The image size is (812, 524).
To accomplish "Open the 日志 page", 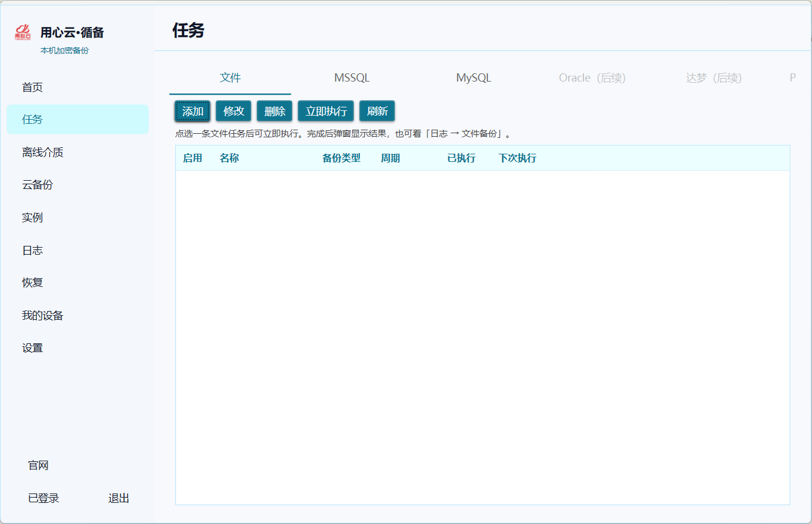I will (32, 251).
